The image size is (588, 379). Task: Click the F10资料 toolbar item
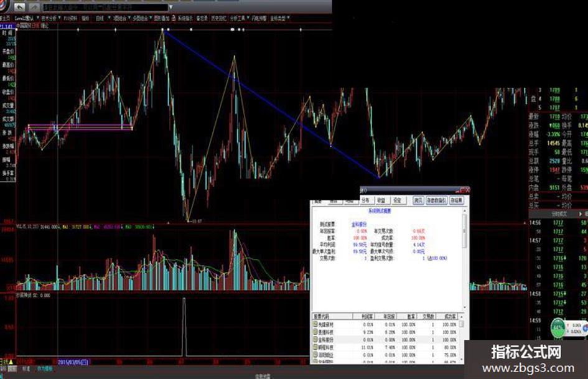click(70, 18)
